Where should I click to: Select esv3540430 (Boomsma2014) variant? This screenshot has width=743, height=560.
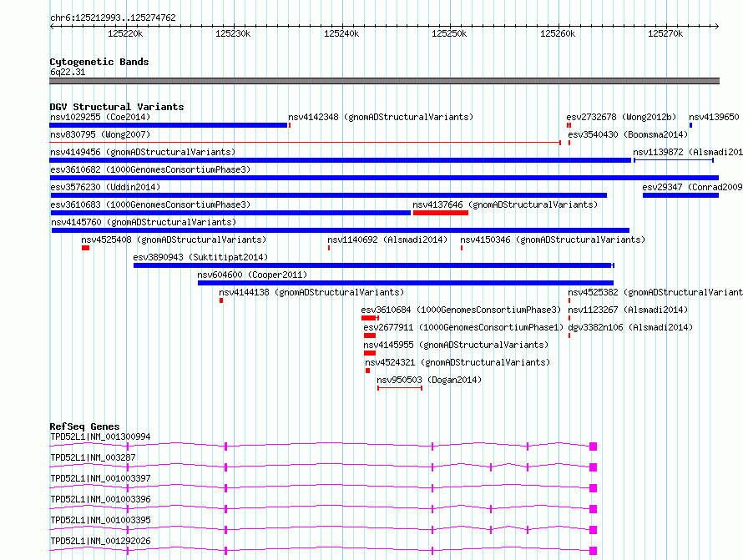tap(628, 134)
